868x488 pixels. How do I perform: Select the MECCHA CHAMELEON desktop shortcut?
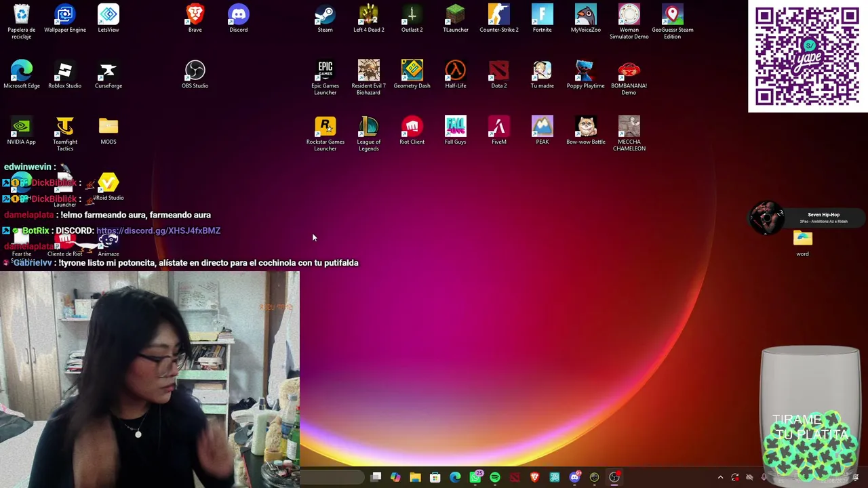629,134
